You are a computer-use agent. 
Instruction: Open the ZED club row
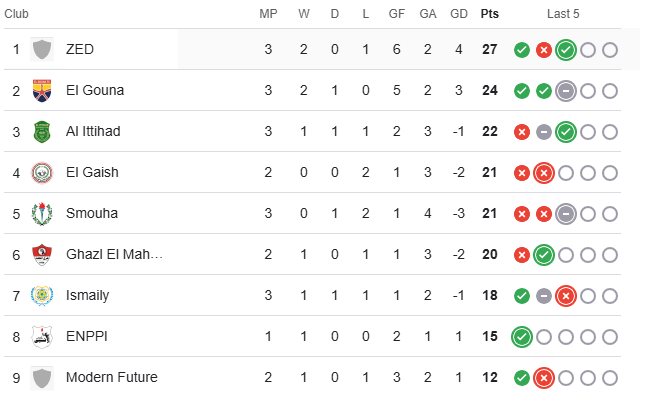tap(312, 50)
